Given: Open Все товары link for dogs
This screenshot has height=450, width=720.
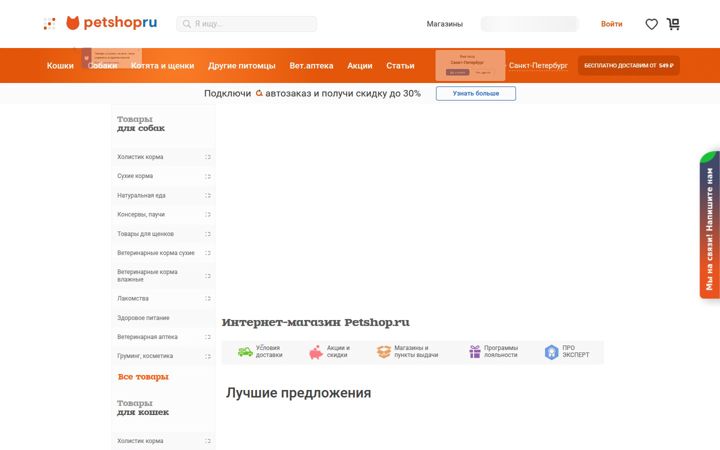Looking at the screenshot, I should coord(143,377).
